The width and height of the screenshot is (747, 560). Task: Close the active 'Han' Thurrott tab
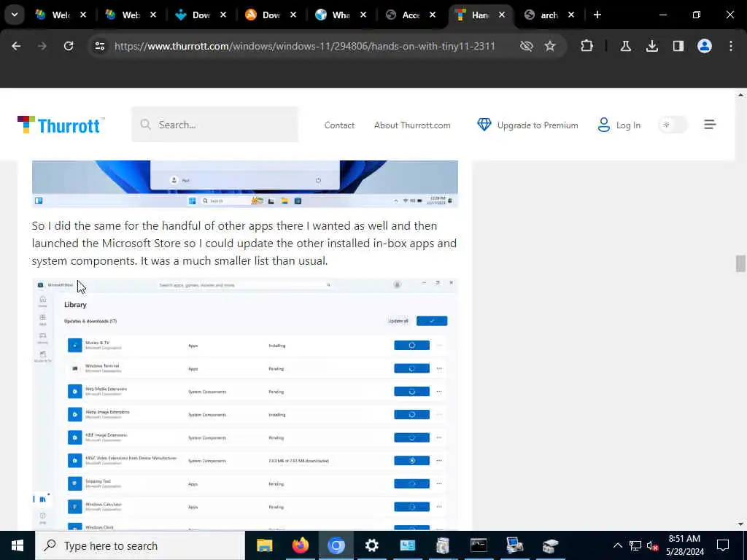point(502,15)
